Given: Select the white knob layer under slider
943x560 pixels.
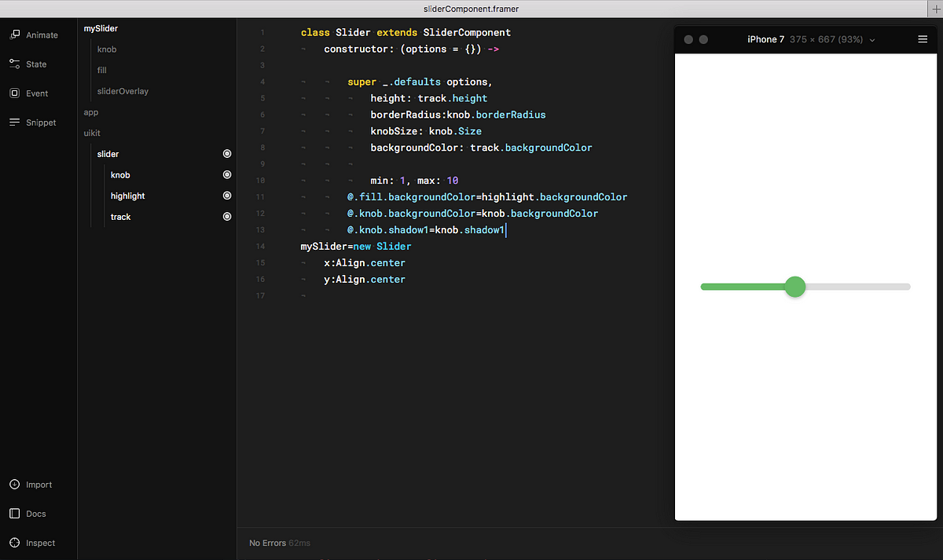Looking at the screenshot, I should pyautogui.click(x=120, y=175).
